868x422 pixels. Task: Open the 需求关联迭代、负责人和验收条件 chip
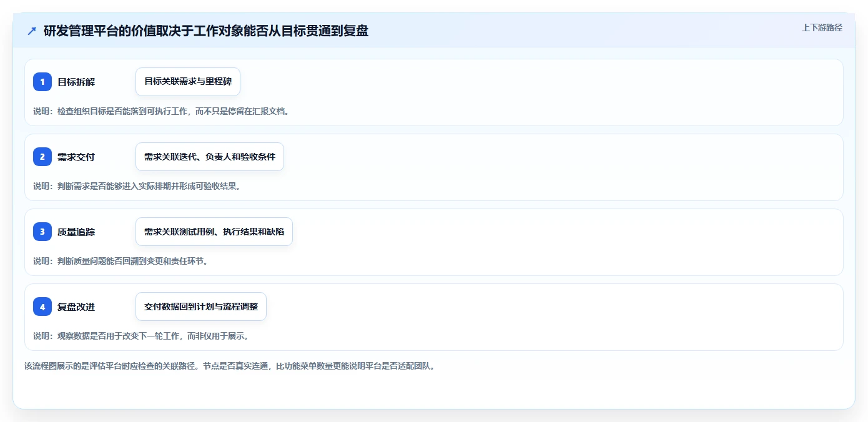(x=210, y=157)
